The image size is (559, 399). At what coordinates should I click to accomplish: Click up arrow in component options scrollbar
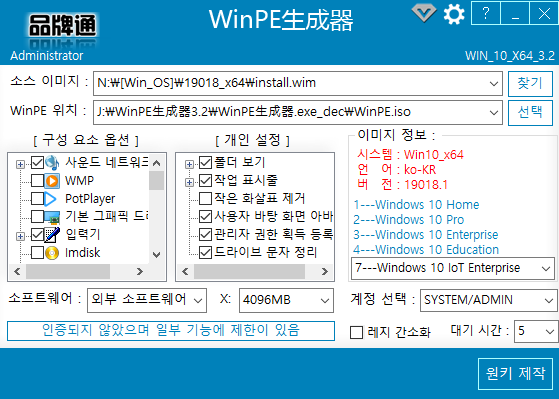pos(156,163)
